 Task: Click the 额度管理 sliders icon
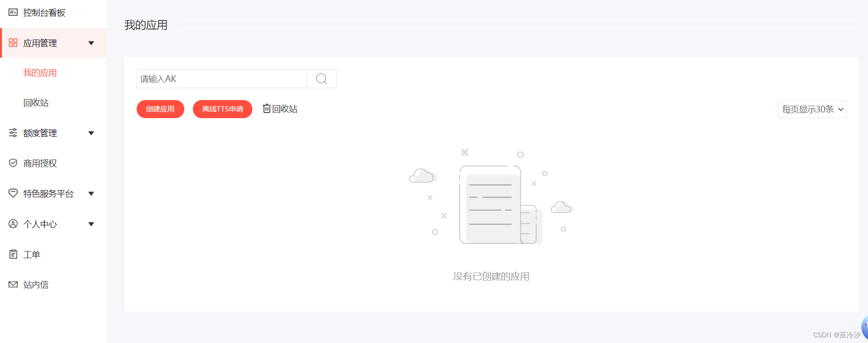[13, 133]
